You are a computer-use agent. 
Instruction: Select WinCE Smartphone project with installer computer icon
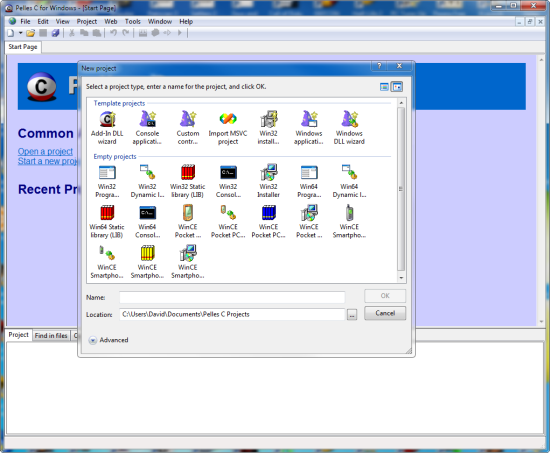(188, 262)
